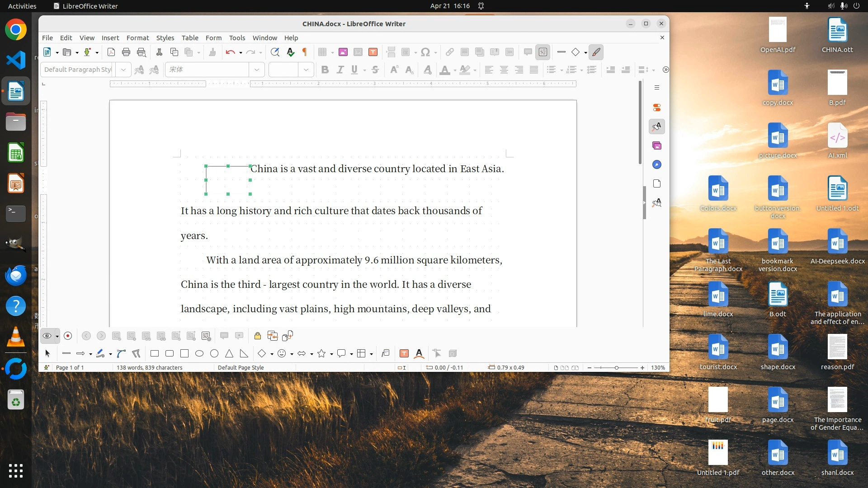Insert a special character (Omega icon)
Image resolution: width=868 pixels, height=488 pixels.
point(425,52)
